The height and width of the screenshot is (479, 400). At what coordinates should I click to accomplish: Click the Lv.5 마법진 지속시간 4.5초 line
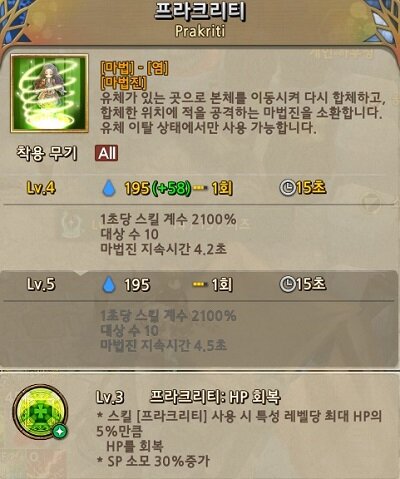164,345
